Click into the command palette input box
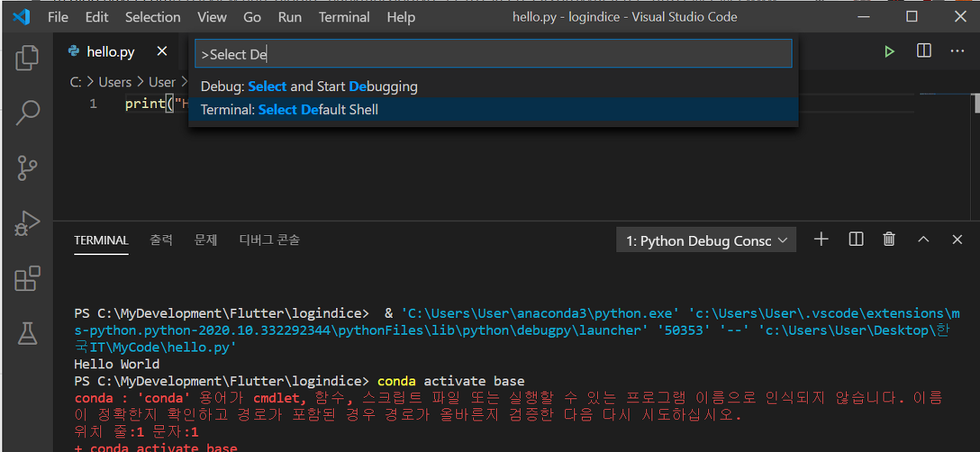 tap(493, 54)
